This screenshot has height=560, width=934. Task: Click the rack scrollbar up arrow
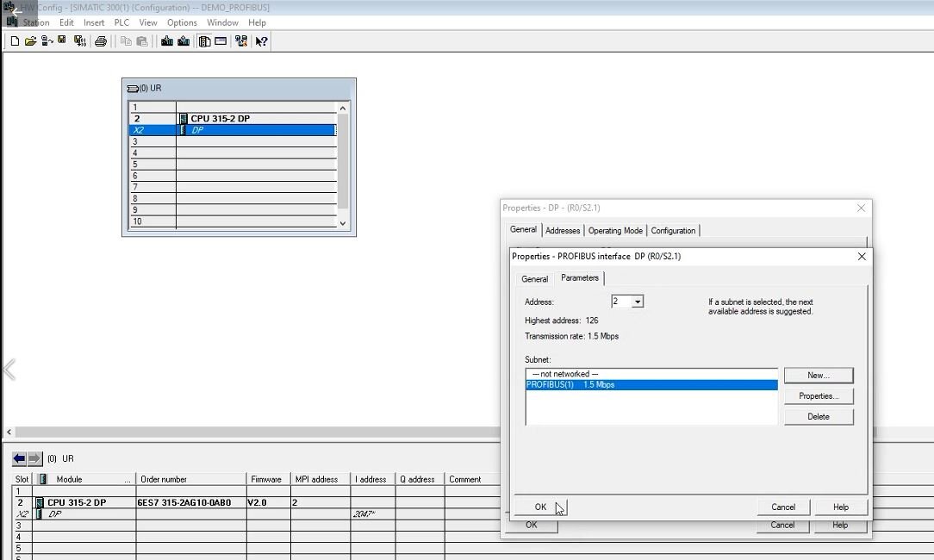tap(343, 109)
